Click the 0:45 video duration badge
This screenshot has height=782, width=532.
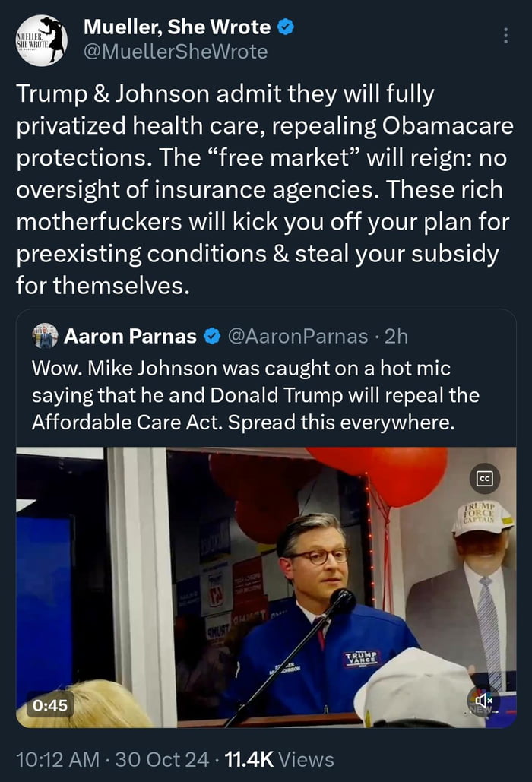click(49, 705)
